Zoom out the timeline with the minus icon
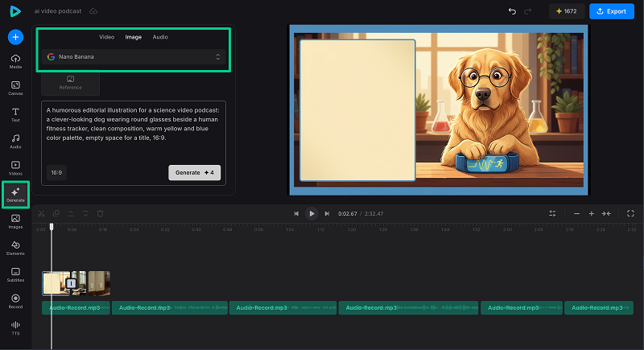The height and width of the screenshot is (350, 644). coord(576,214)
